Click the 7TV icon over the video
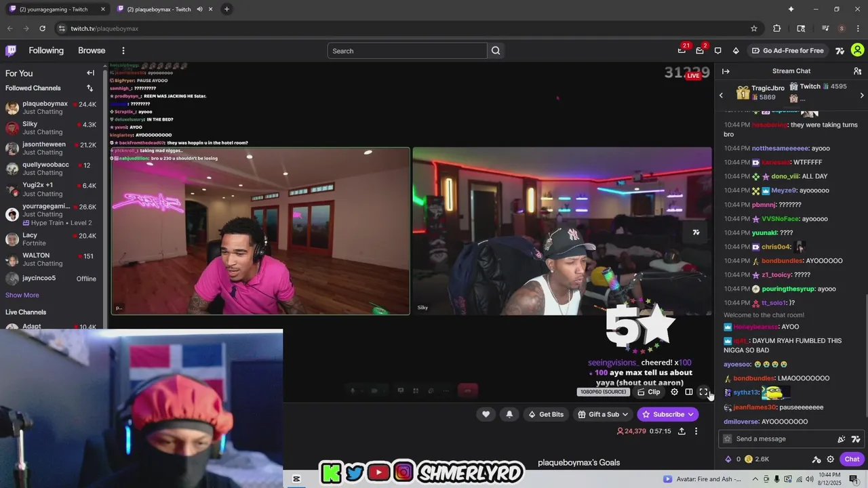 (x=696, y=232)
